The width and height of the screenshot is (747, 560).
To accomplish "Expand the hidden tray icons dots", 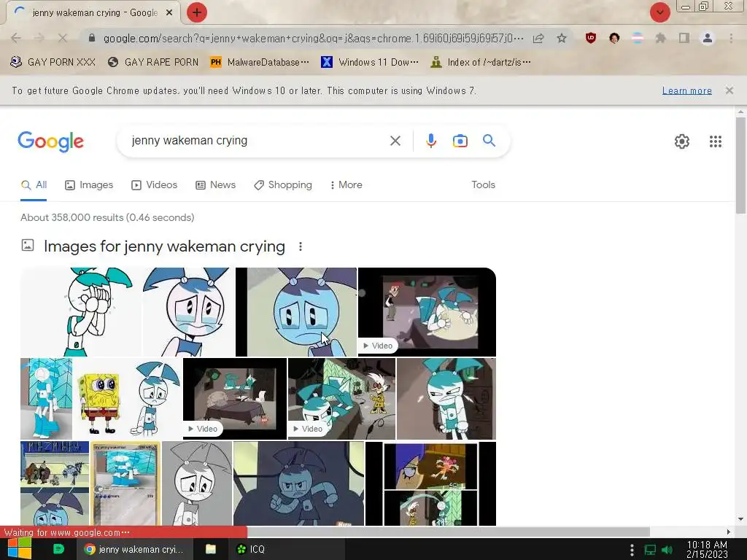I will pyautogui.click(x=632, y=550).
